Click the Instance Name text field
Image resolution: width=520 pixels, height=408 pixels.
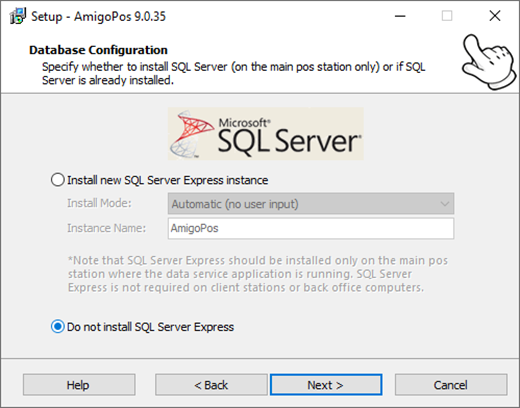(311, 228)
